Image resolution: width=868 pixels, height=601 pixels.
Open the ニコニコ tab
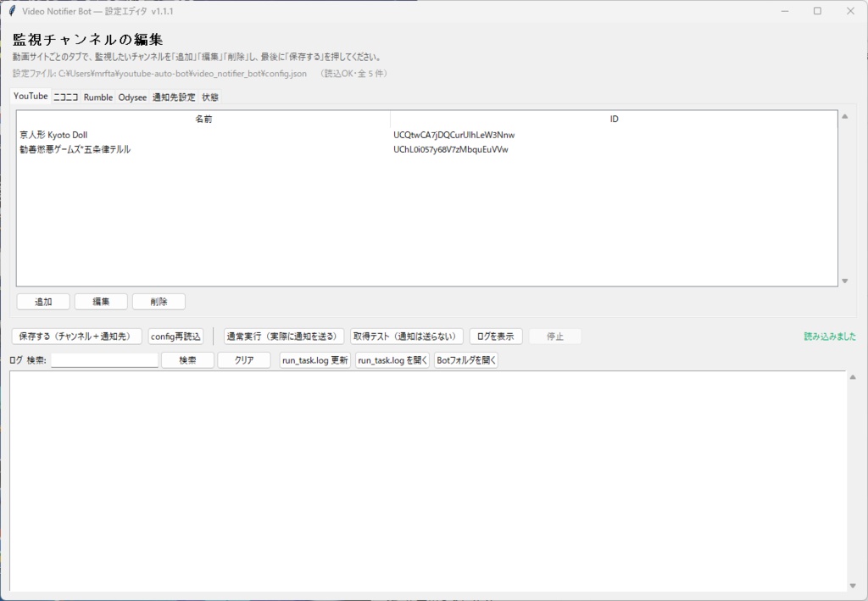[66, 97]
